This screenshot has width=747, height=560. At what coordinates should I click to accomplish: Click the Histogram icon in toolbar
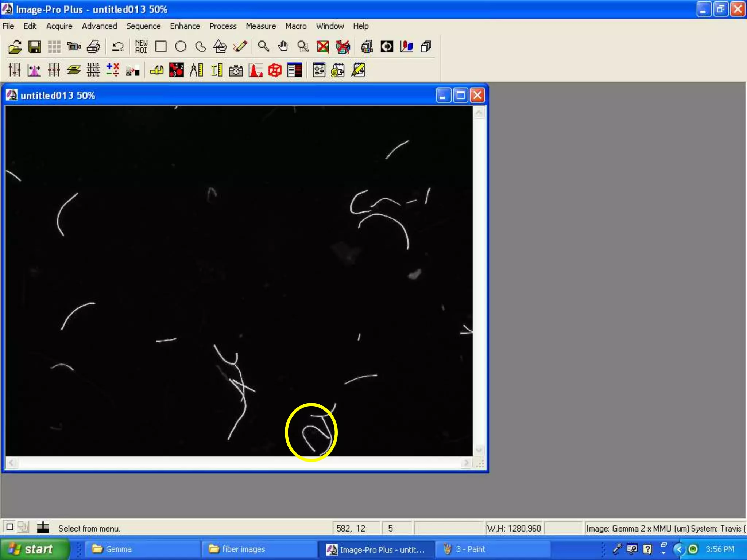pyautogui.click(x=255, y=70)
